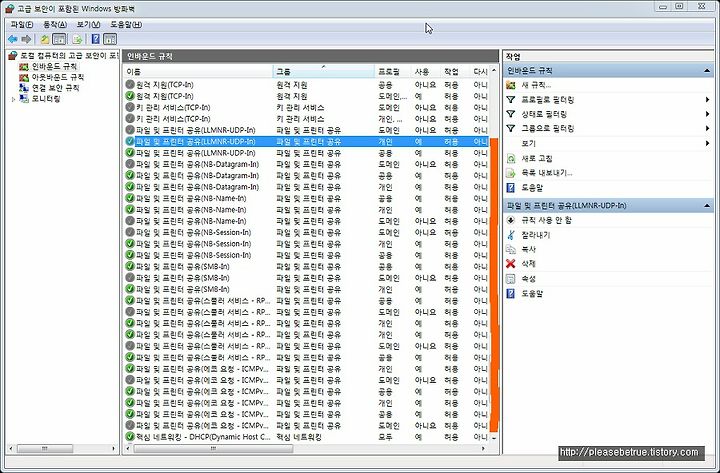Click the export list toolbar icon
The width and height of the screenshot is (720, 473).
(77, 39)
